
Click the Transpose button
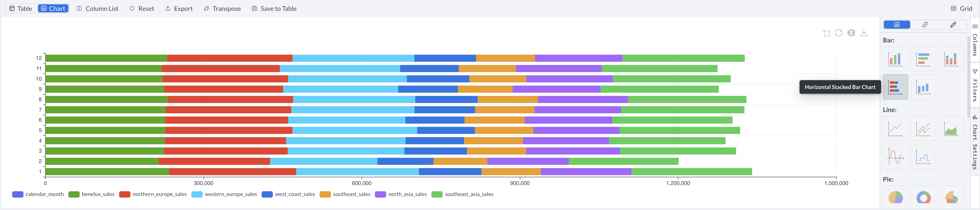click(223, 8)
